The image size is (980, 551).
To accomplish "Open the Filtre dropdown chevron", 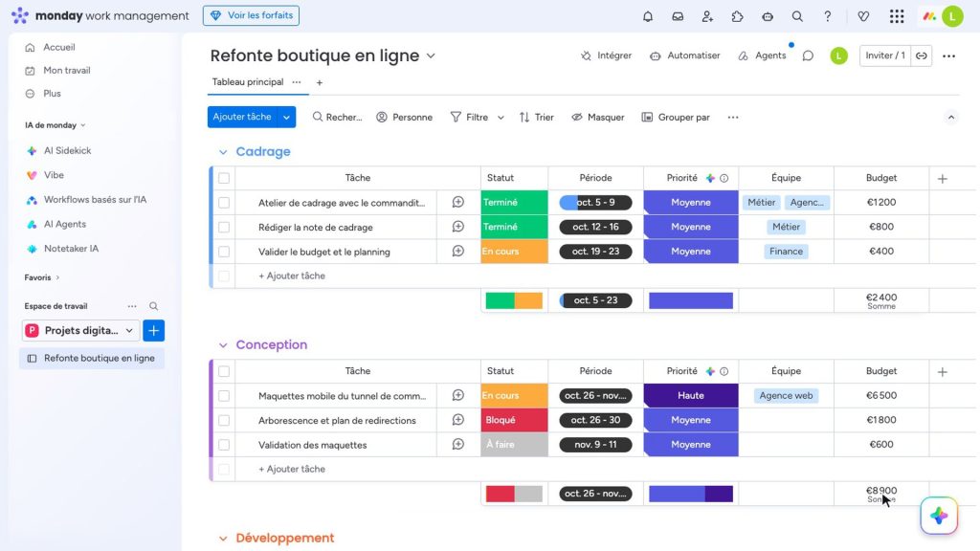I will [501, 118].
